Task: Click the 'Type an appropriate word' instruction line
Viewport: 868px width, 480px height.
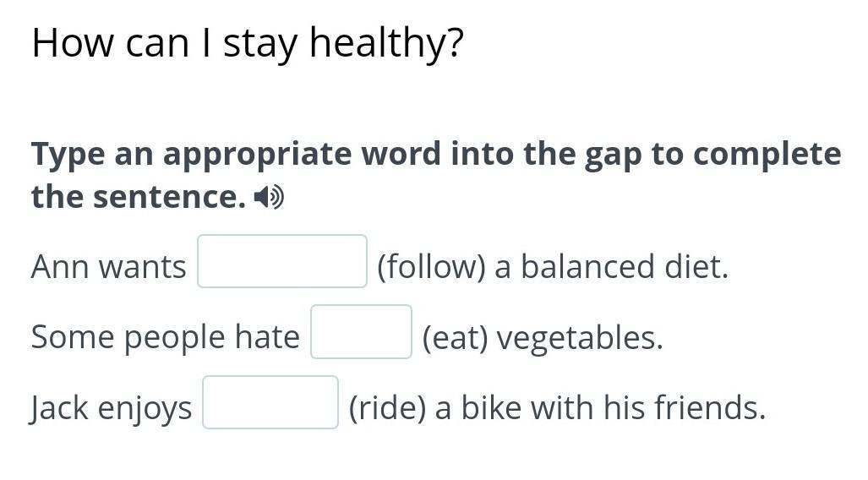Action: [435, 155]
